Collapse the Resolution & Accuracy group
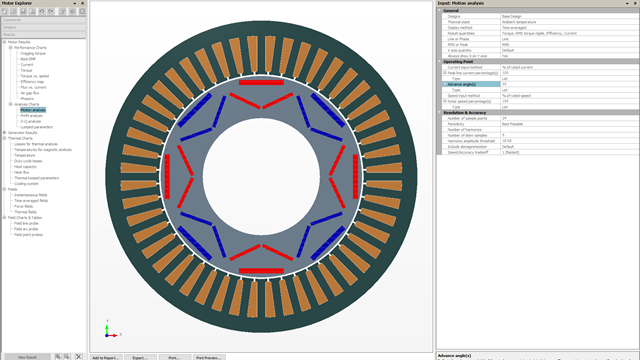This screenshot has width=640, height=360. click(440, 113)
